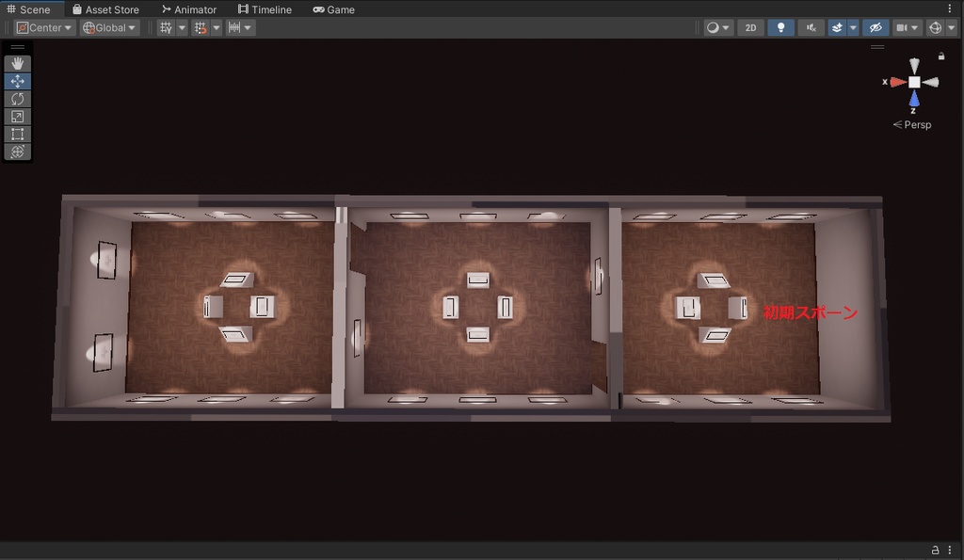
Task: Open grid visibility options arrow
Action: coord(182,27)
